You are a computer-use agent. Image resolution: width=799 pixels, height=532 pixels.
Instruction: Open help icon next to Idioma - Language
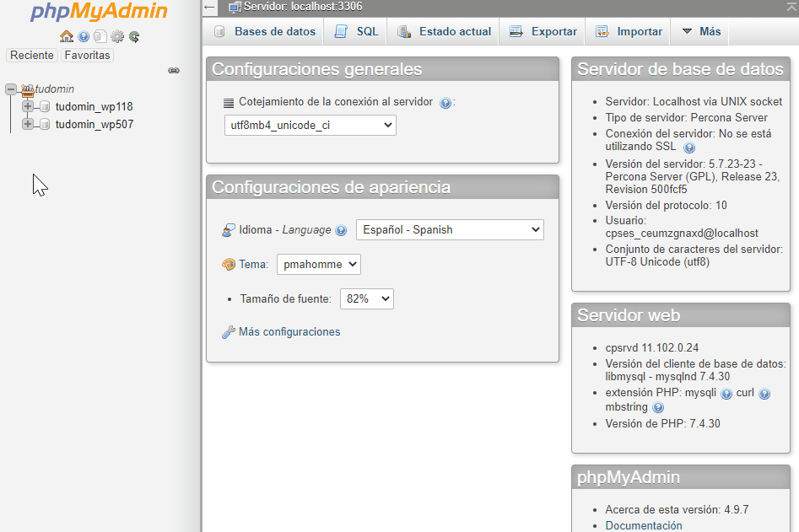tap(341, 231)
